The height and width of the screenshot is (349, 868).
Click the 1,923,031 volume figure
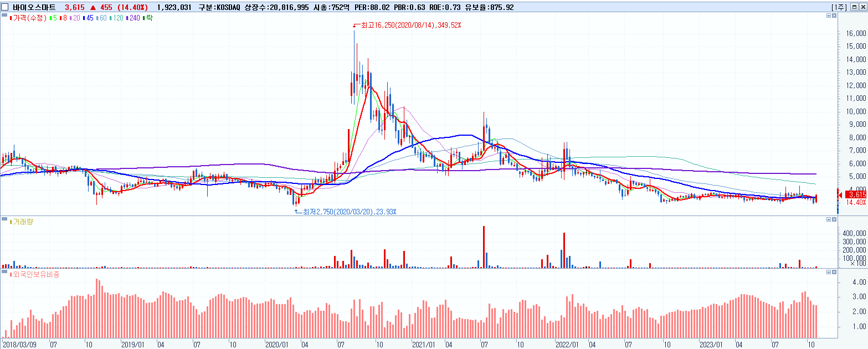[x=174, y=7]
